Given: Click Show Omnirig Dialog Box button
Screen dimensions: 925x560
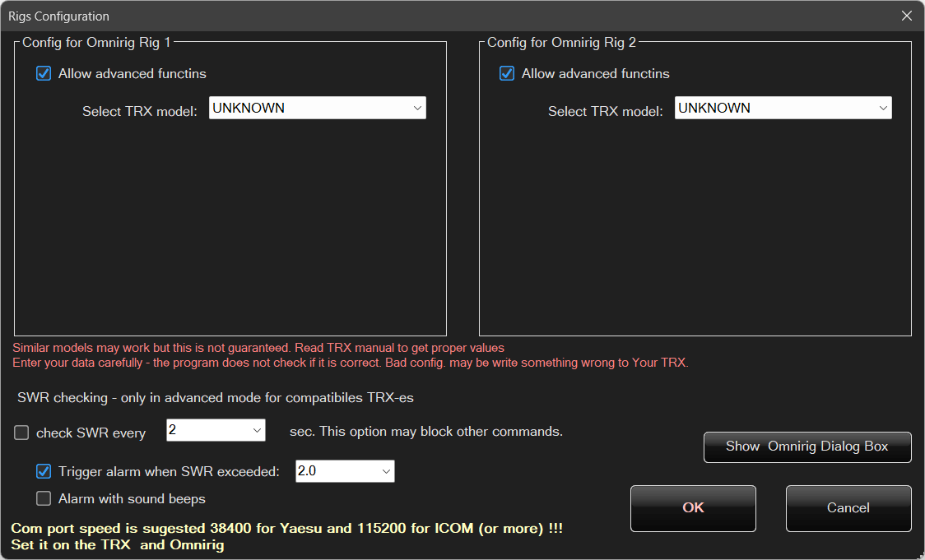Looking at the screenshot, I should (806, 447).
